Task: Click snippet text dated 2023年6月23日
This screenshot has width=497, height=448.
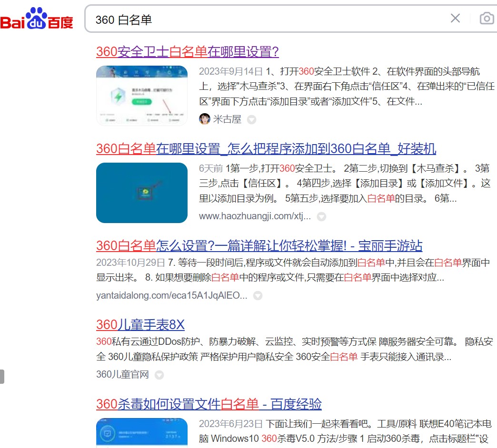Action: click(x=345, y=431)
